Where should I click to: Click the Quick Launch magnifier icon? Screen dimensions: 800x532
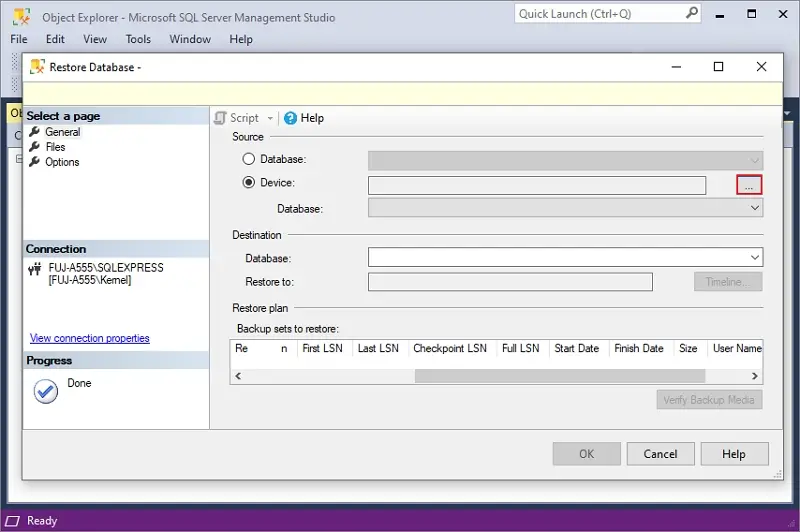(691, 13)
